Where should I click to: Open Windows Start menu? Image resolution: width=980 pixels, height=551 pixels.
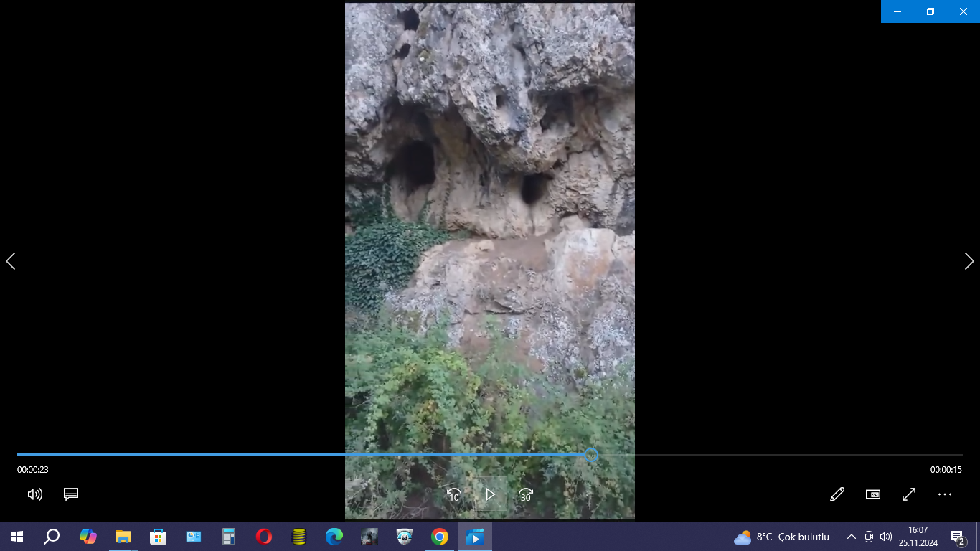pos(17,537)
